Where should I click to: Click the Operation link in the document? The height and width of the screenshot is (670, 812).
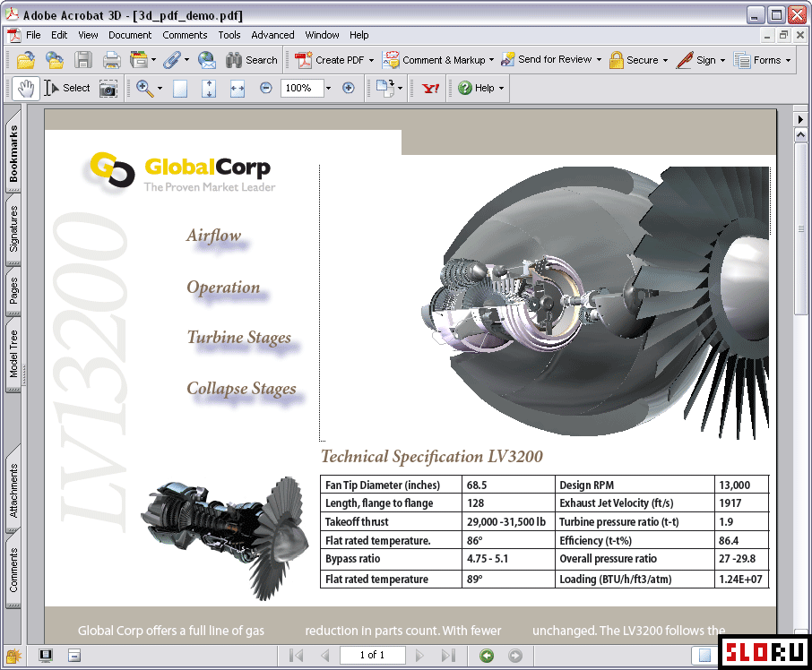[223, 288]
